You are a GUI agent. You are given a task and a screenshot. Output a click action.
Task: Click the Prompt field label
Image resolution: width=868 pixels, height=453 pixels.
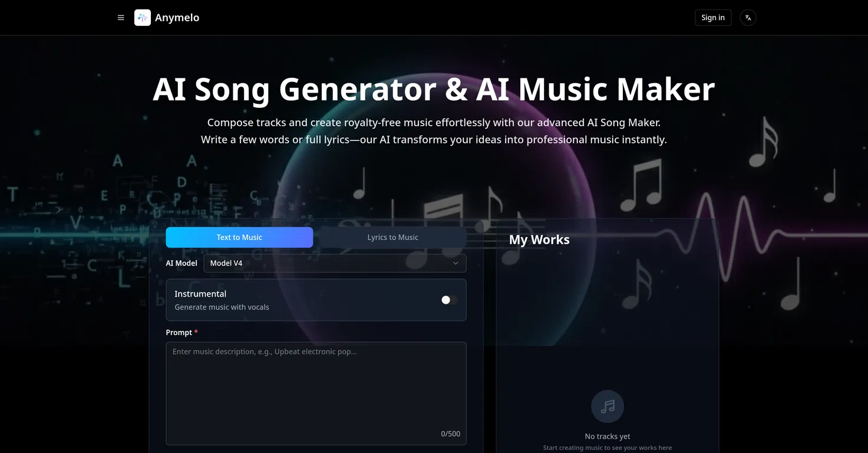click(x=179, y=333)
